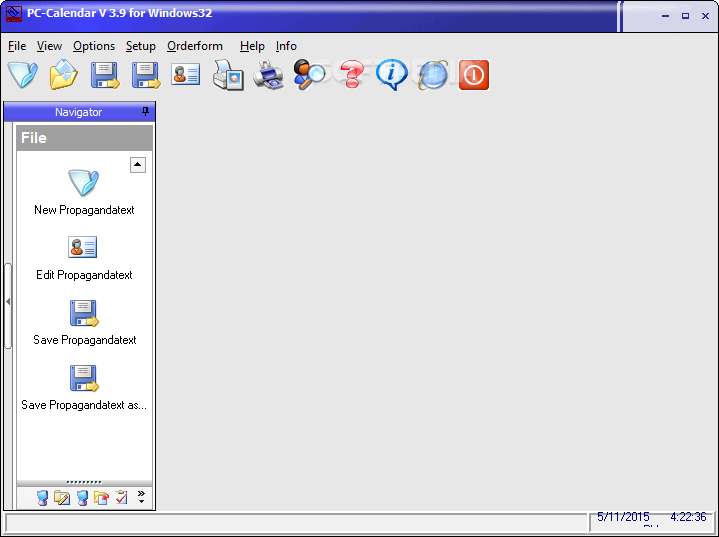Click the dotted grip above Navigator bottom icons
The height and width of the screenshot is (537, 719).
[84, 482]
